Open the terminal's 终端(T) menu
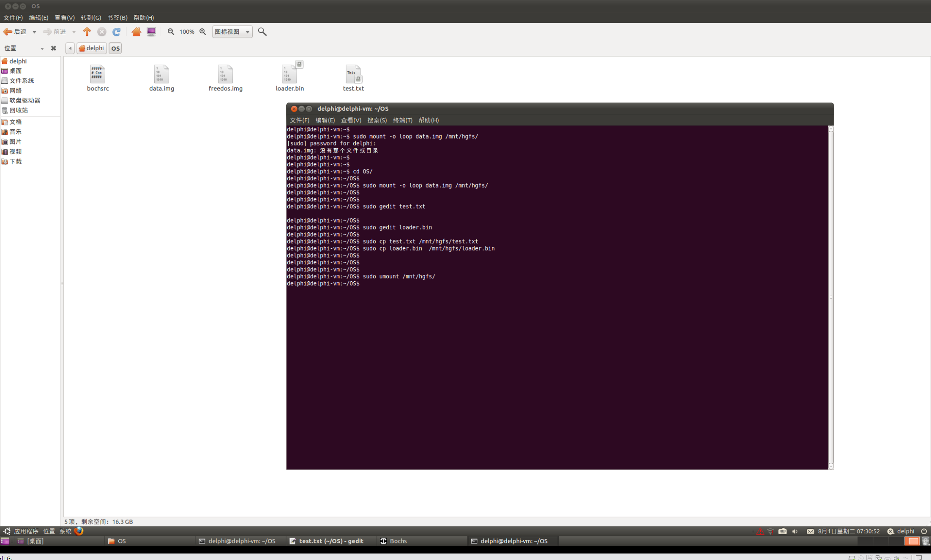931x560 pixels. click(x=402, y=120)
